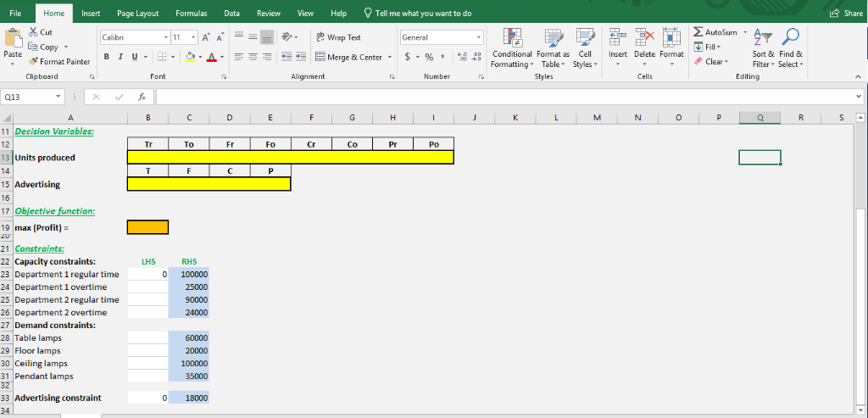Toggle Wrap Text

click(x=338, y=37)
